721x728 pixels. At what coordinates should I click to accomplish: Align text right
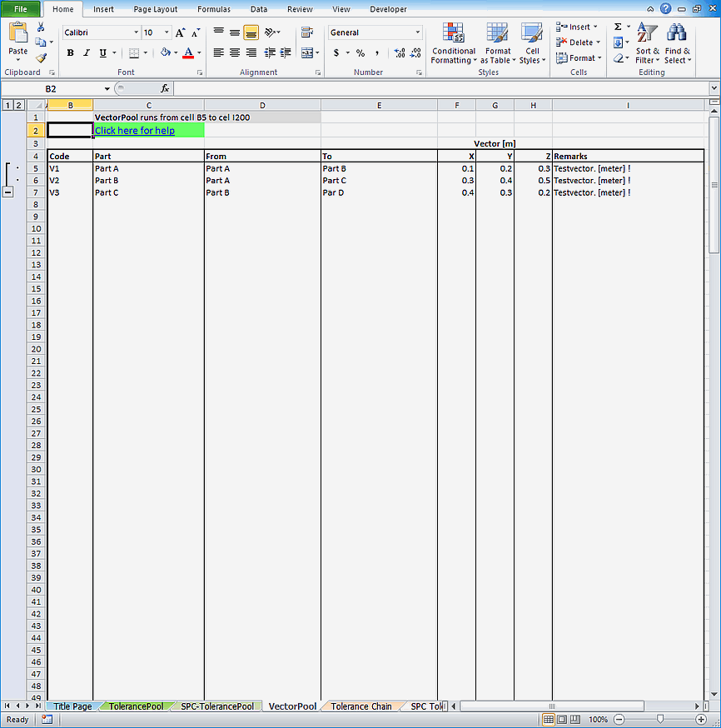pyautogui.click(x=251, y=53)
